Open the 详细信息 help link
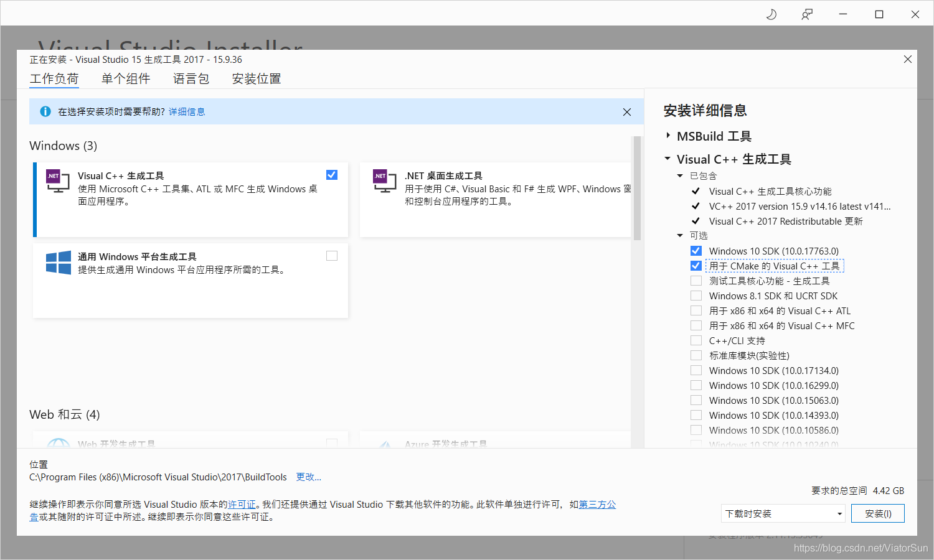The width and height of the screenshot is (934, 560). pyautogui.click(x=187, y=112)
